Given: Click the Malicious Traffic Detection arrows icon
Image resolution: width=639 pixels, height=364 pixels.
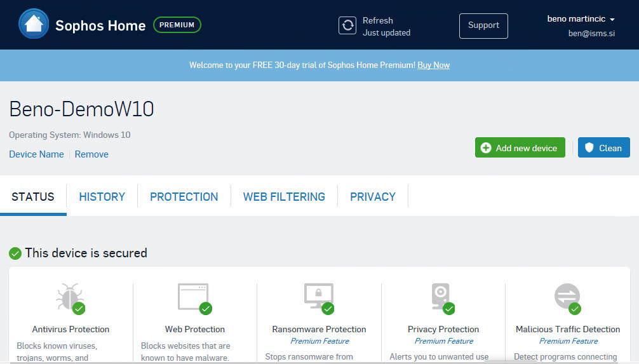Looking at the screenshot, I should coord(568,299).
